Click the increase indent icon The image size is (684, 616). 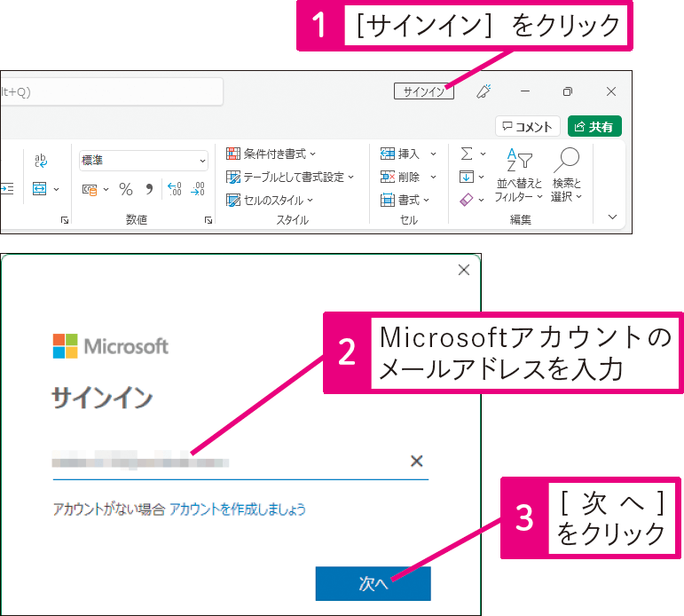7,189
